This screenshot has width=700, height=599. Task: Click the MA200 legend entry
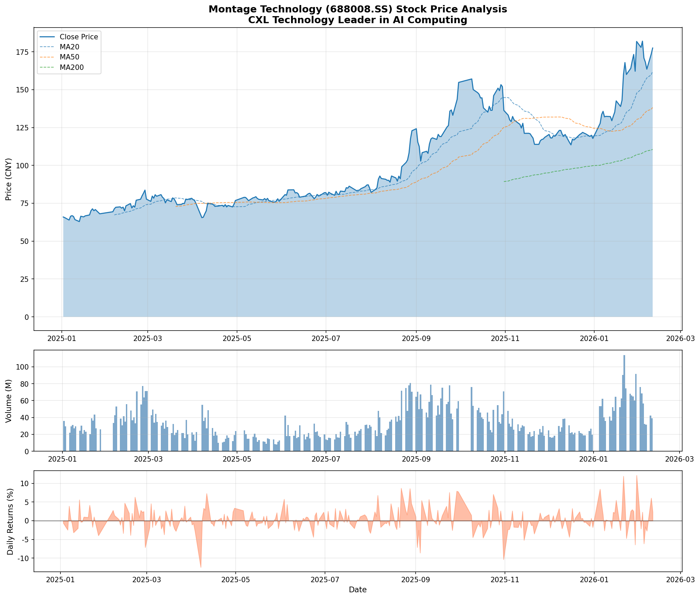(x=71, y=67)
